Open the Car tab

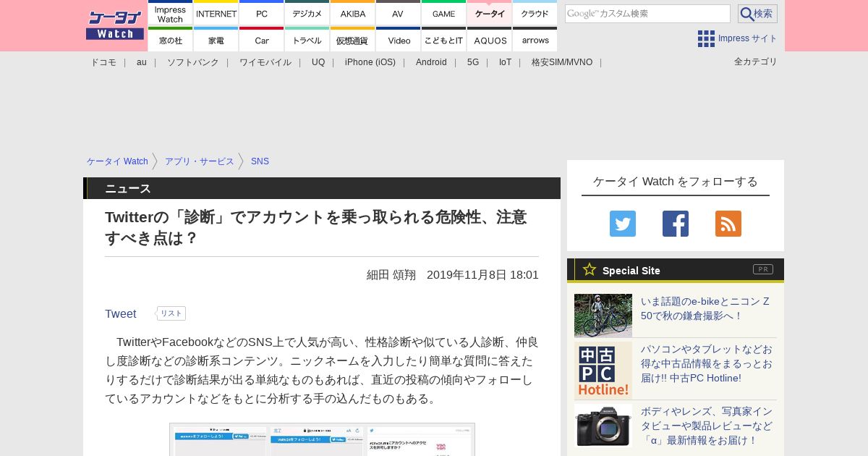pos(262,40)
